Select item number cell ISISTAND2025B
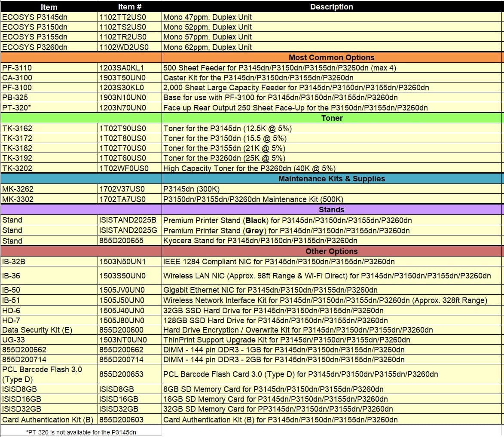 [130, 220]
